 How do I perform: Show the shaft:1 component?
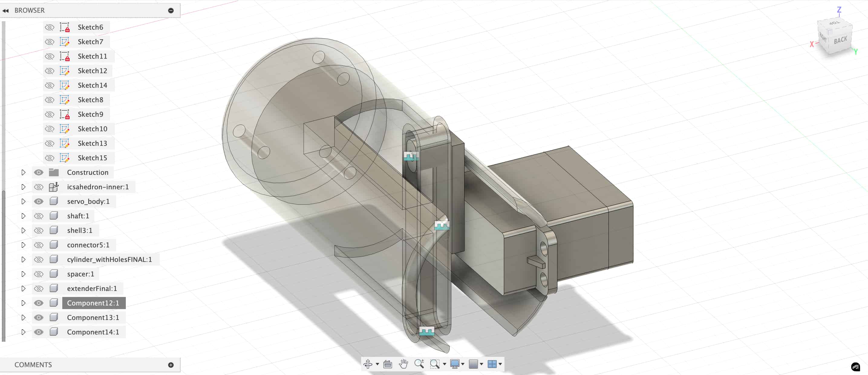pos(39,216)
